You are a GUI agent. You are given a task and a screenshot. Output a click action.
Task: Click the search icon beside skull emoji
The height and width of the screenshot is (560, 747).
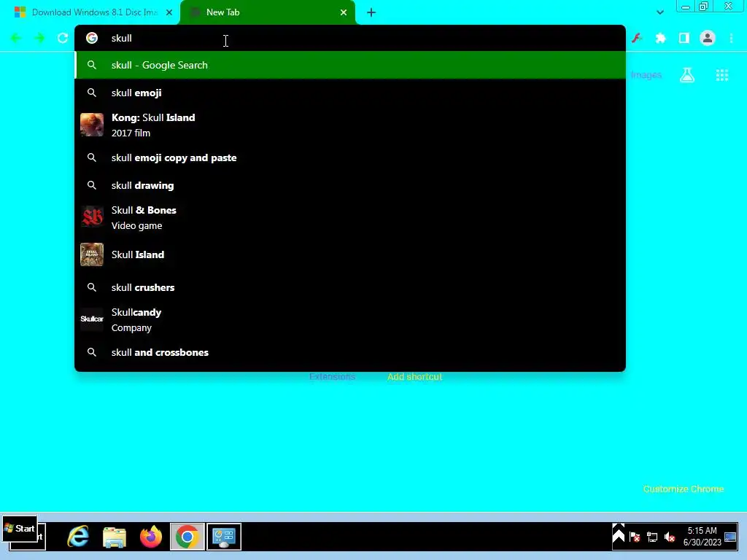click(92, 93)
